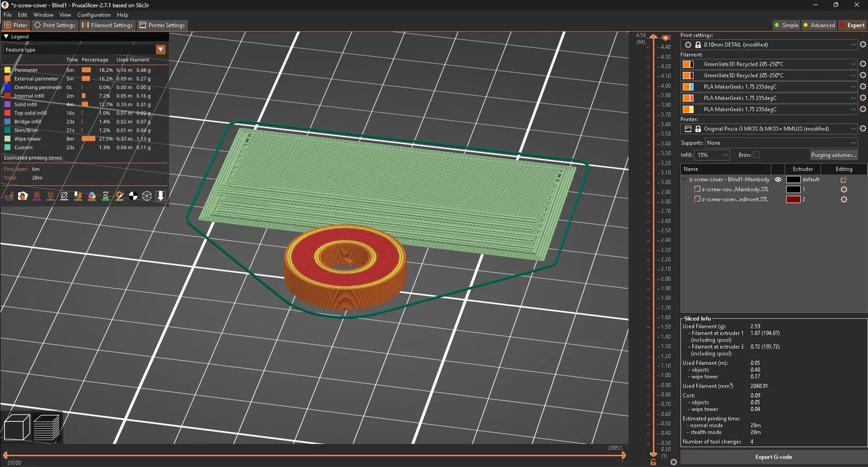Switch to Print Settings tab

point(55,25)
